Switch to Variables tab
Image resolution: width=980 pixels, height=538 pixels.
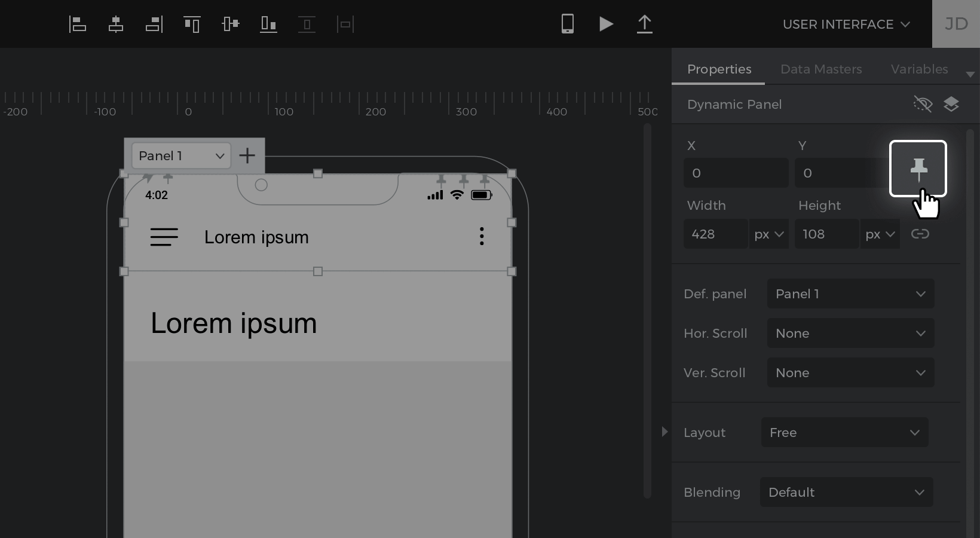[919, 69]
